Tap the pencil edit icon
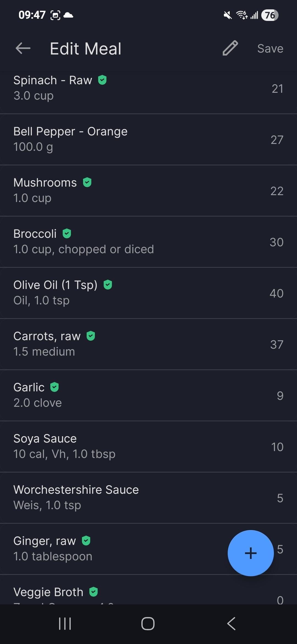This screenshot has width=297, height=644. tap(230, 48)
